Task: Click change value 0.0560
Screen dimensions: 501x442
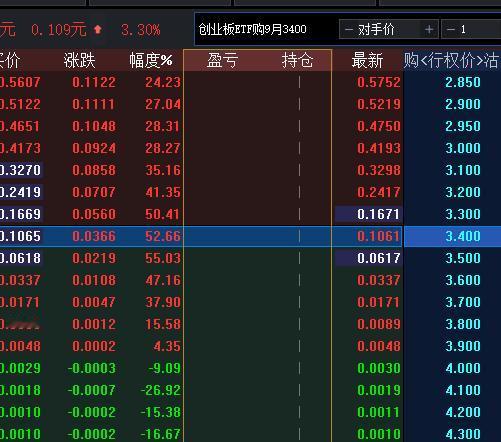Action: click(94, 214)
